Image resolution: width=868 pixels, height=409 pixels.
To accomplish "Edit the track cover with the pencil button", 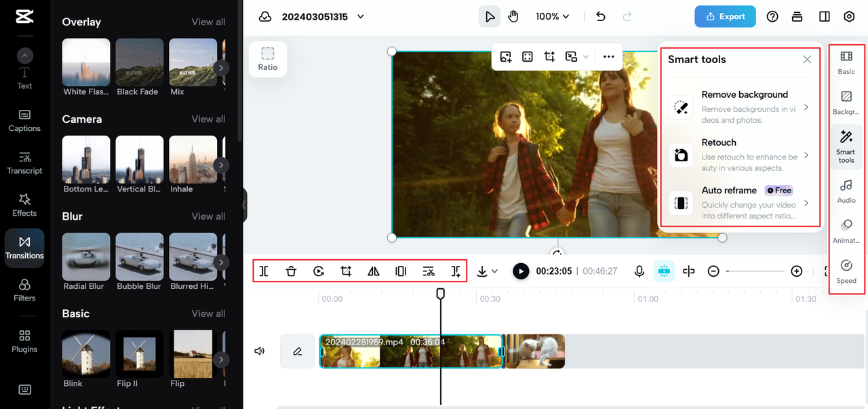I will (x=297, y=351).
